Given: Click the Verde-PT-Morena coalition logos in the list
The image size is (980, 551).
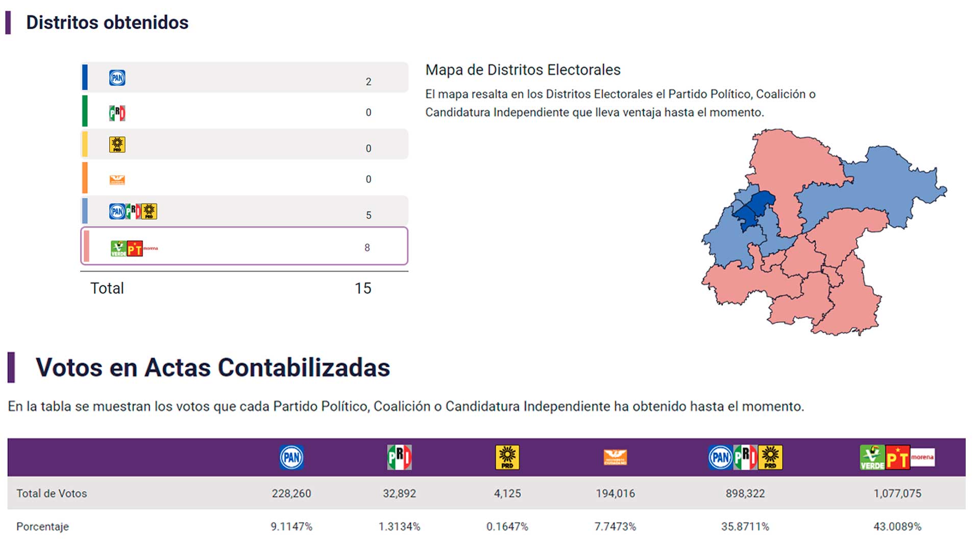Looking at the screenshot, I should point(134,248).
